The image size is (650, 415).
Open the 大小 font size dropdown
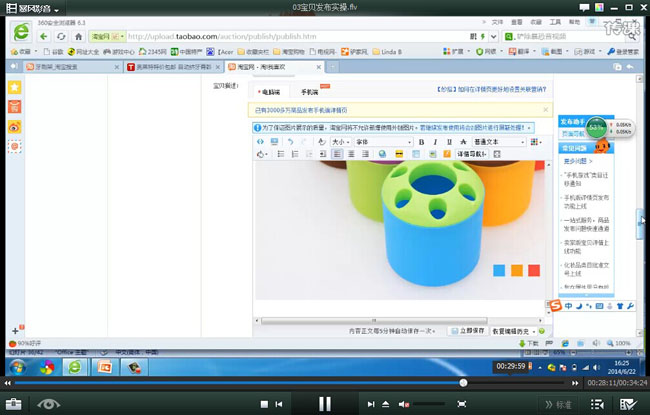(341, 142)
